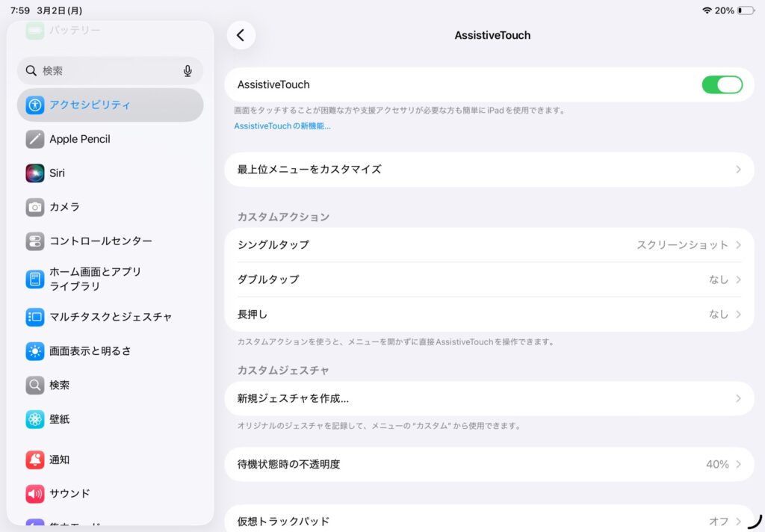Open Double Tap (ダブルタップ) action chooser
The image size is (765, 532).
pos(489,279)
